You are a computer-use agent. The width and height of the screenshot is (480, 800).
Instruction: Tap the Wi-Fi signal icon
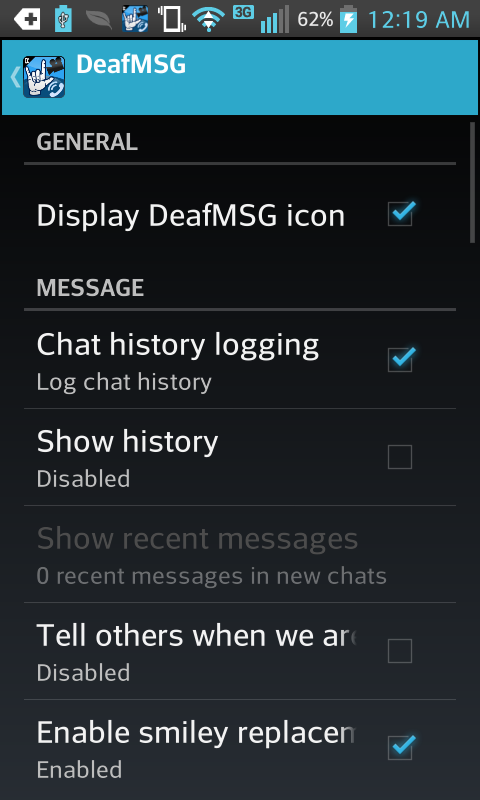pos(208,19)
